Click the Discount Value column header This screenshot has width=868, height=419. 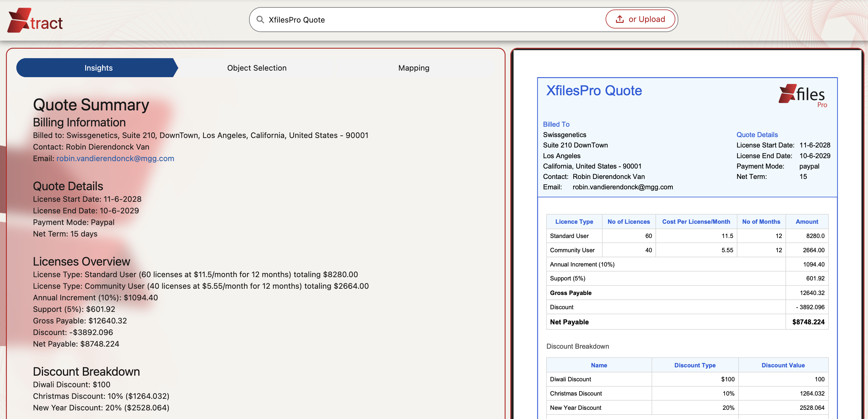click(783, 365)
